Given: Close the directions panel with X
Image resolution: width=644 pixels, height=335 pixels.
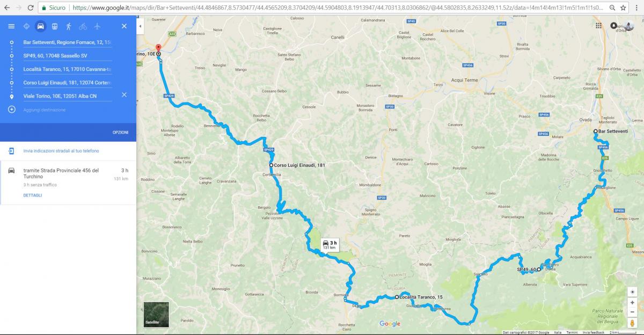Looking at the screenshot, I should [124, 26].
